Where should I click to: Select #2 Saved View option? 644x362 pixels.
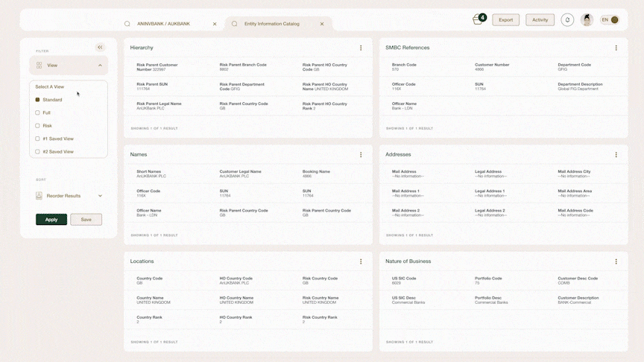tap(54, 152)
